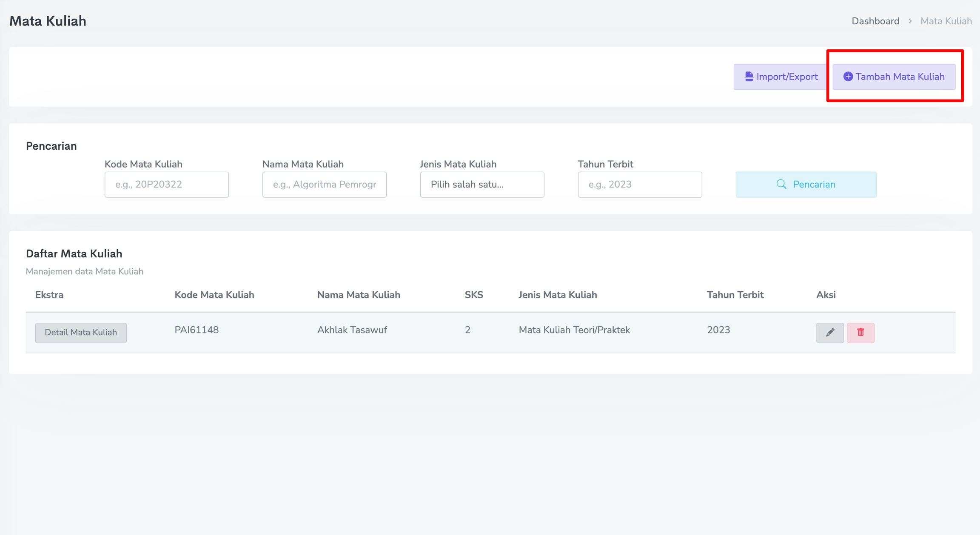Click the pencil edit icon for Akhlak Tasawuf
Screen dimensions: 980x535
[829, 333]
